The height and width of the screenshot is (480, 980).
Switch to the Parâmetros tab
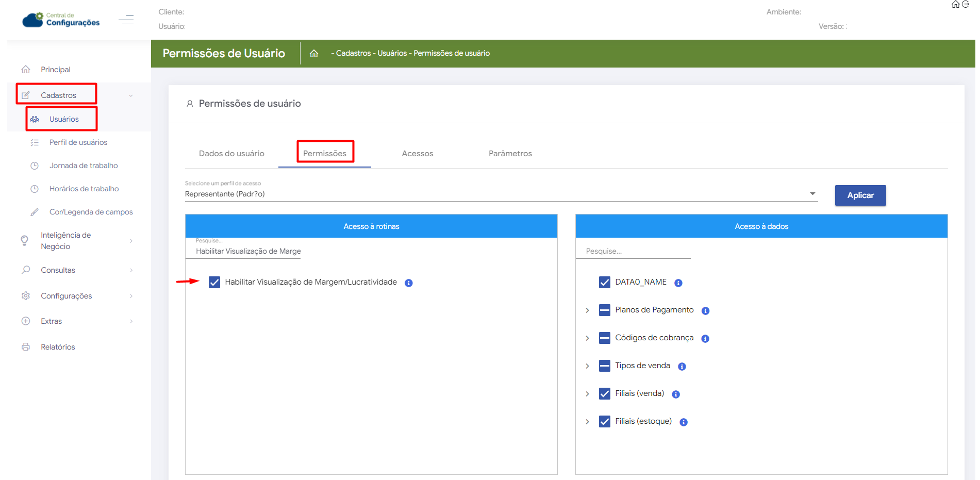point(510,154)
